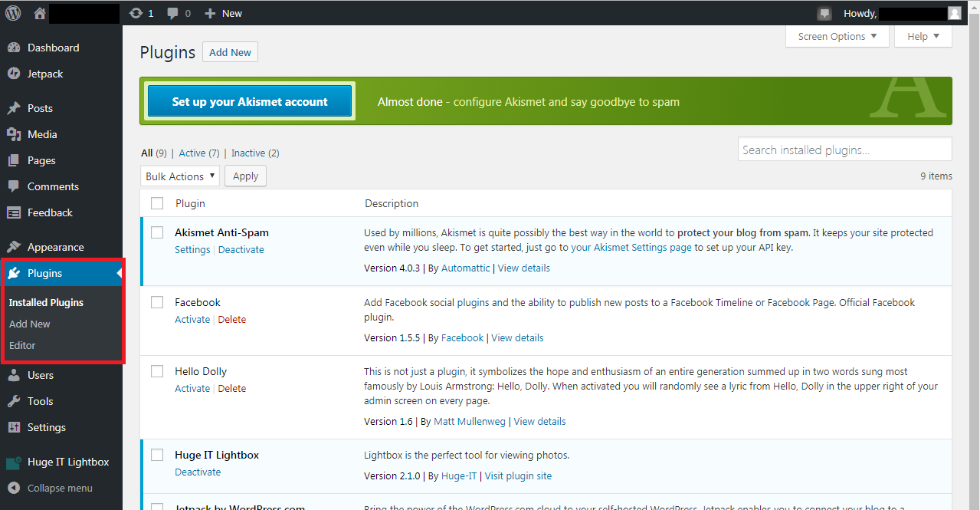The width and height of the screenshot is (980, 510).
Task: Open the updates icon showing 1
Action: click(136, 13)
